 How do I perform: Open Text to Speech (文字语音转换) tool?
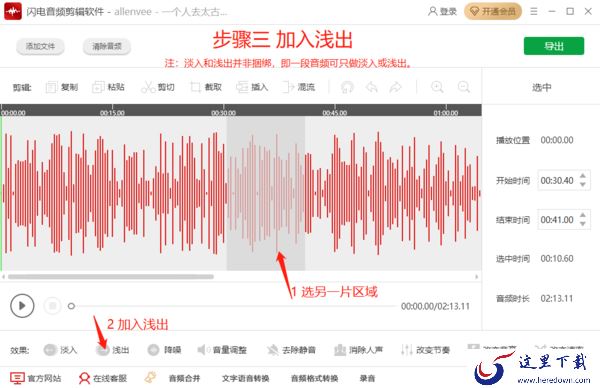(245, 378)
